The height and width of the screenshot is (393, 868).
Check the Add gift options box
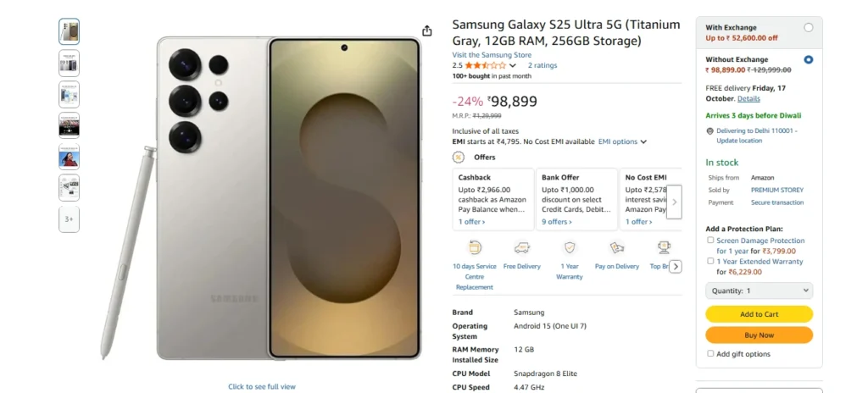tap(710, 354)
